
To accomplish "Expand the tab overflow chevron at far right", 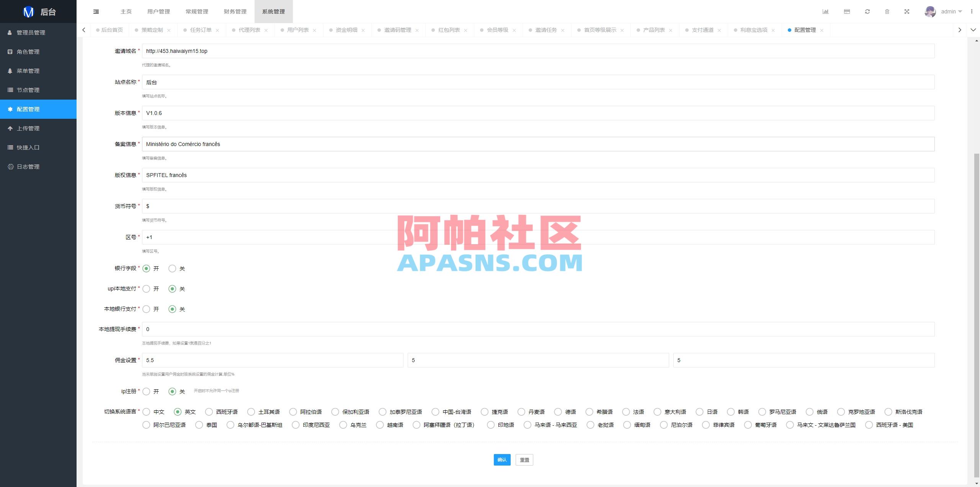I will (973, 30).
